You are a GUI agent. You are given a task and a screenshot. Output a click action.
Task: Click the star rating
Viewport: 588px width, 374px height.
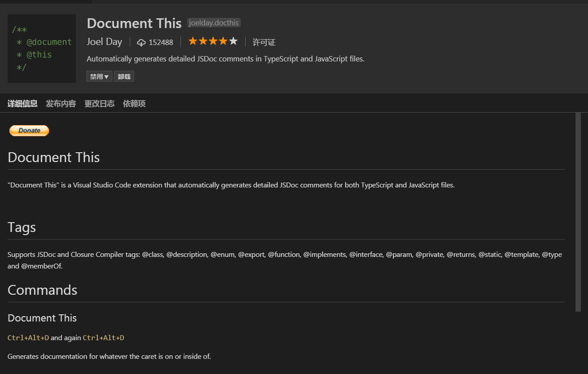pyautogui.click(x=213, y=41)
